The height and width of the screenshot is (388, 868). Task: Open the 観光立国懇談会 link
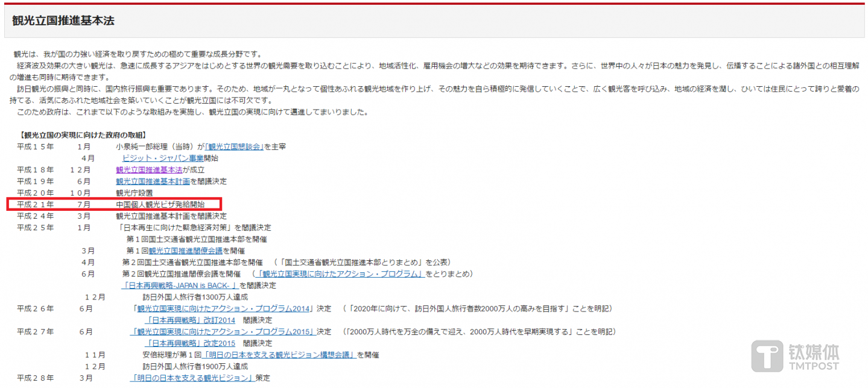click(235, 146)
